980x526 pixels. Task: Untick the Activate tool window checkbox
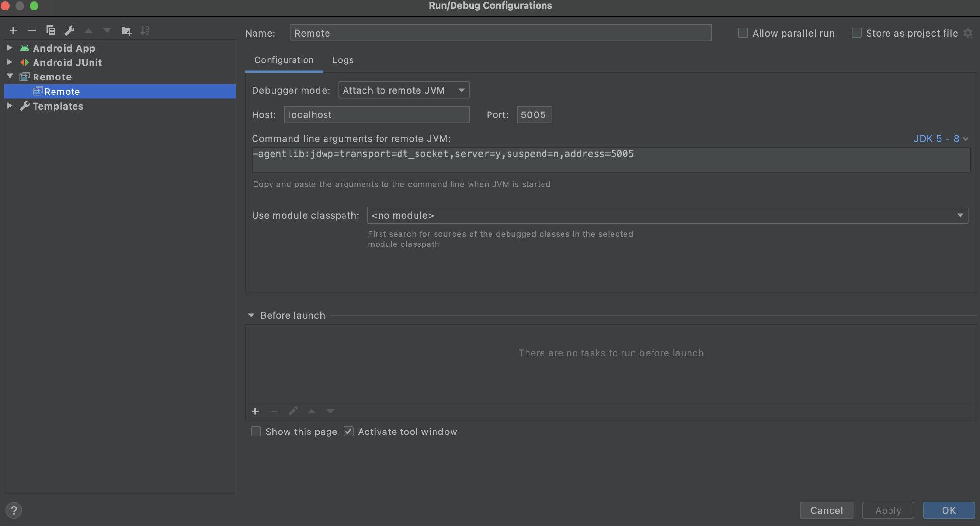[348, 432]
